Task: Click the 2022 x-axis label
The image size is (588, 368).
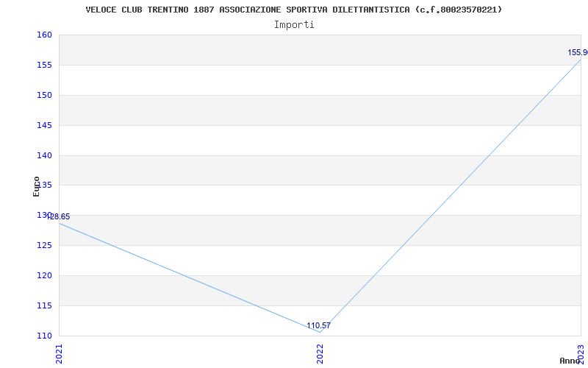Action: (320, 354)
